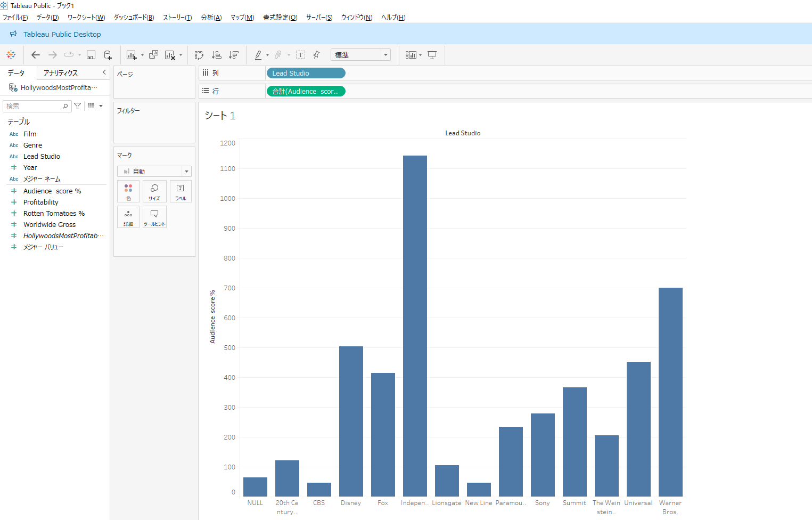Image resolution: width=812 pixels, height=520 pixels.
Task: Open the データ menu
Action: tap(47, 17)
